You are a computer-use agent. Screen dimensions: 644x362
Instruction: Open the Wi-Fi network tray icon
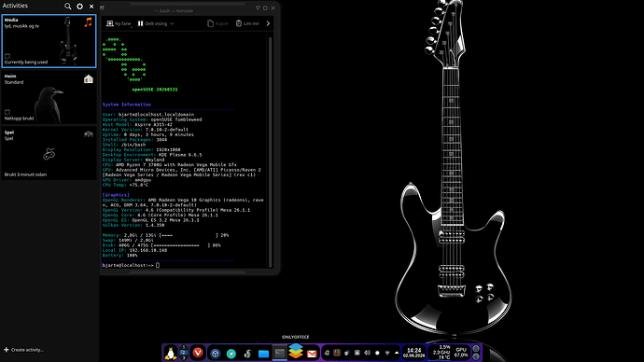(x=387, y=353)
